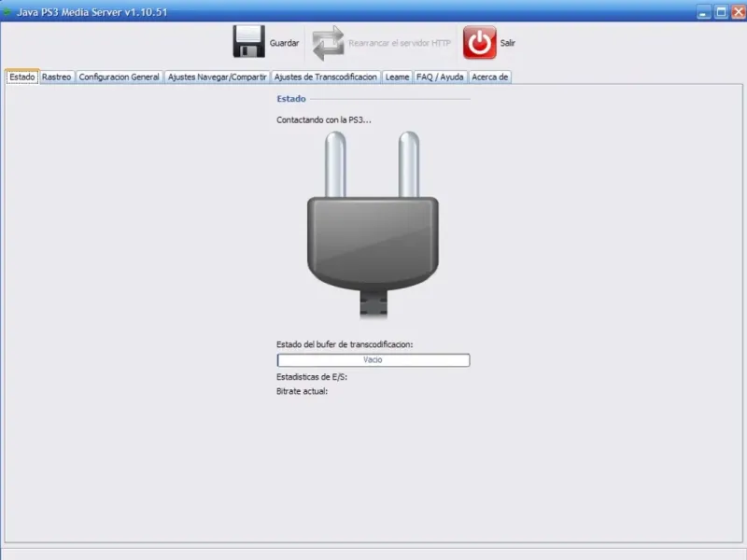
Task: Open the Rastreo tab
Action: (56, 77)
